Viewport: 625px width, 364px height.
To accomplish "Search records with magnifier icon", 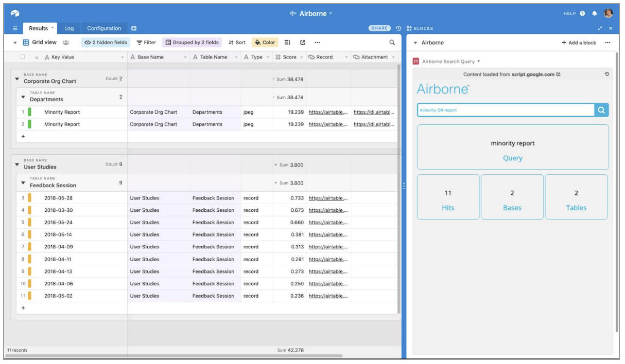I will point(392,43).
